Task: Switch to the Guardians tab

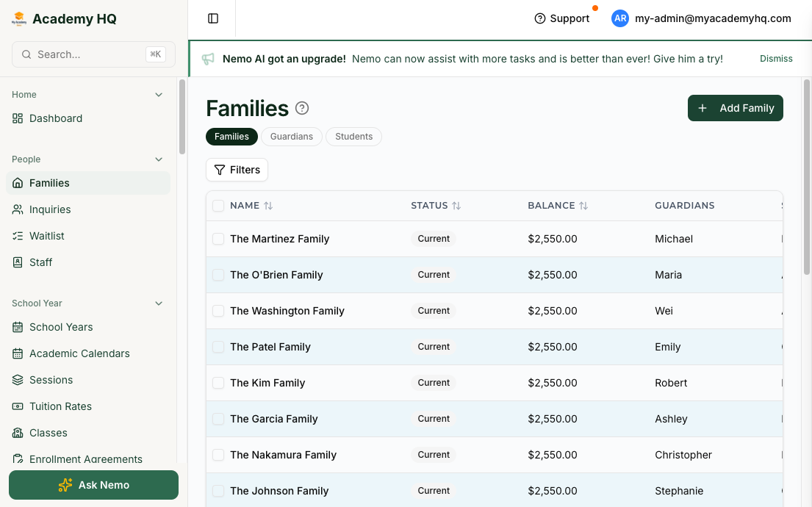Action: [x=292, y=137]
